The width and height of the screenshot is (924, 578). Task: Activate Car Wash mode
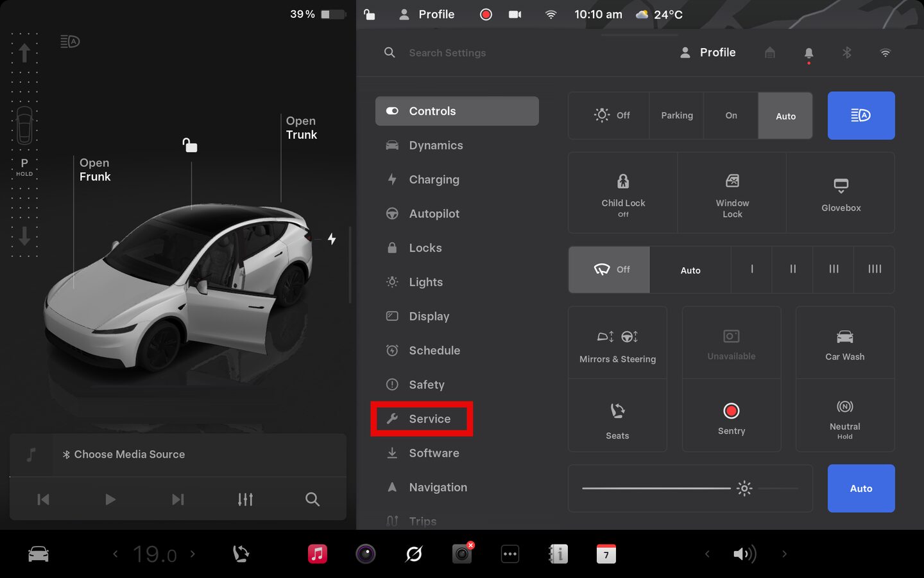pos(844,344)
